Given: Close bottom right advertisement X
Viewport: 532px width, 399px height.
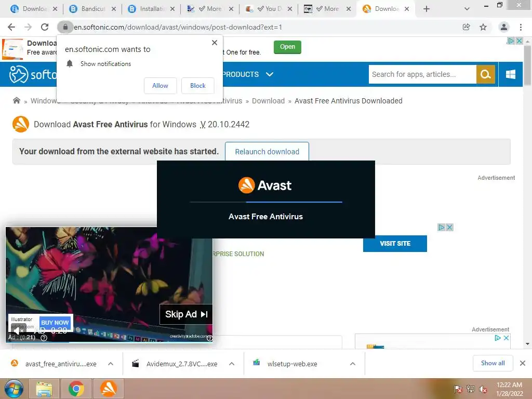Looking at the screenshot, I should click(506, 338).
